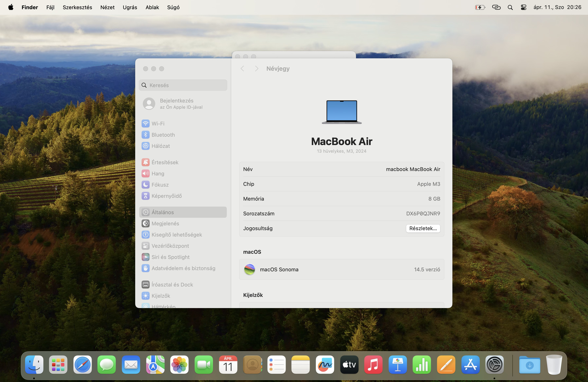Select Adatvédelem és biztonság hand icon
The width and height of the screenshot is (588, 382).
pyautogui.click(x=145, y=268)
